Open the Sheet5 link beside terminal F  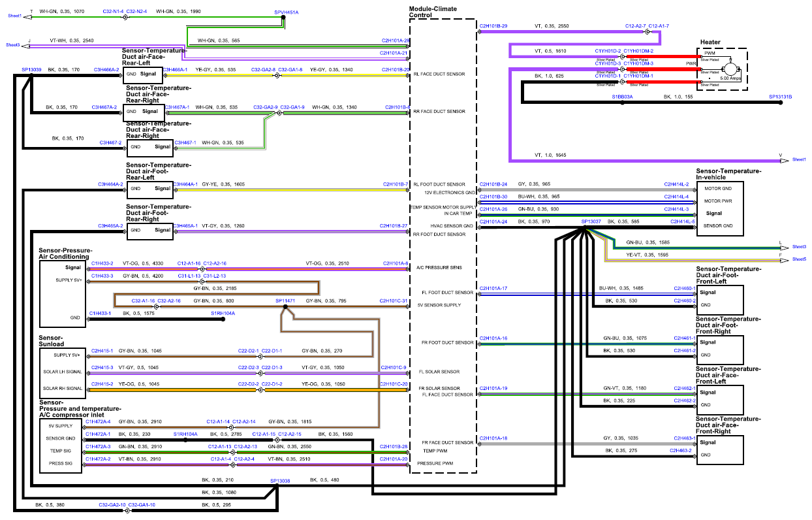(x=799, y=259)
